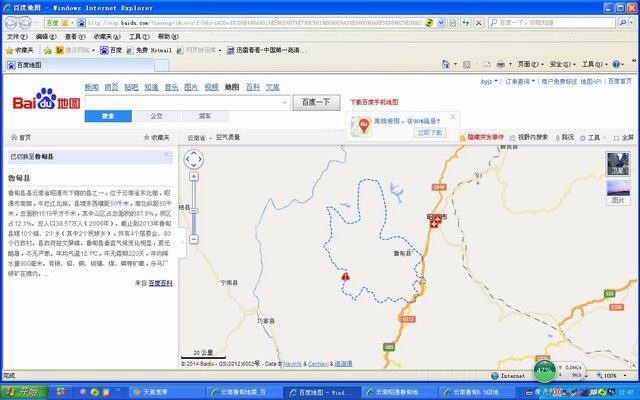
Task: Open the 帮助 menu
Action: (x=168, y=37)
